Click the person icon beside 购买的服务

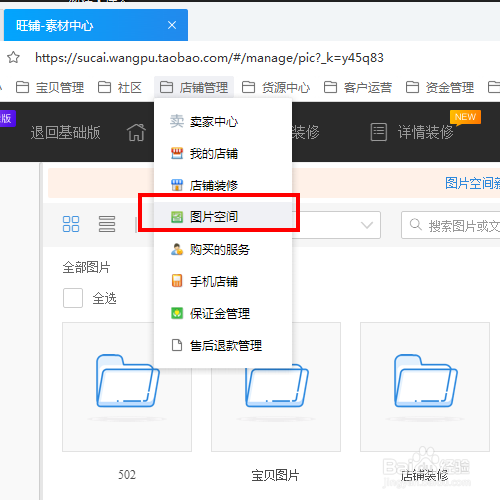tap(177, 249)
